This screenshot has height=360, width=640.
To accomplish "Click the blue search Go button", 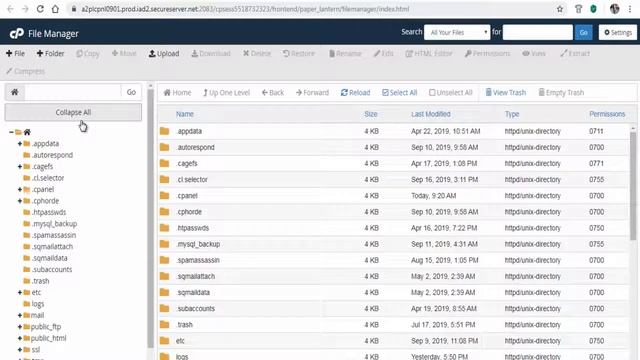I will [x=584, y=32].
